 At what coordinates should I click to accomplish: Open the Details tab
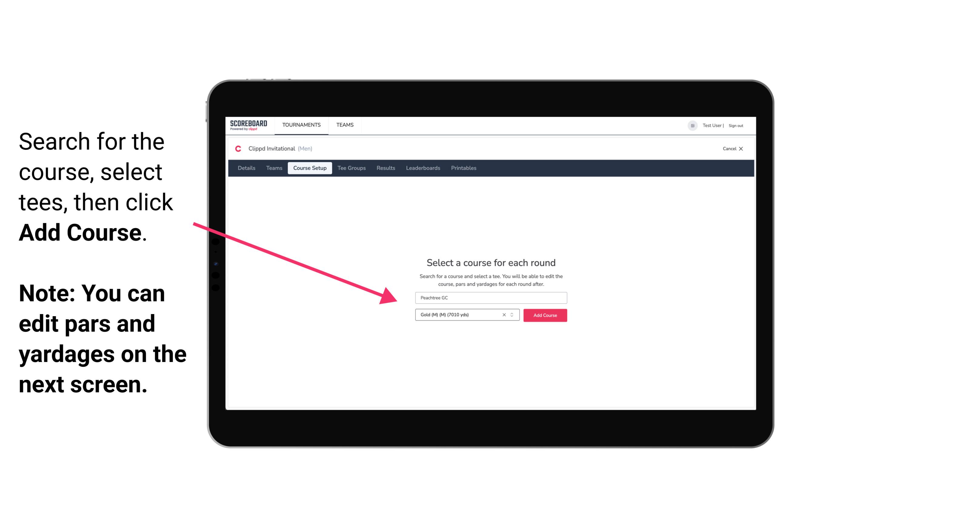pyautogui.click(x=246, y=168)
